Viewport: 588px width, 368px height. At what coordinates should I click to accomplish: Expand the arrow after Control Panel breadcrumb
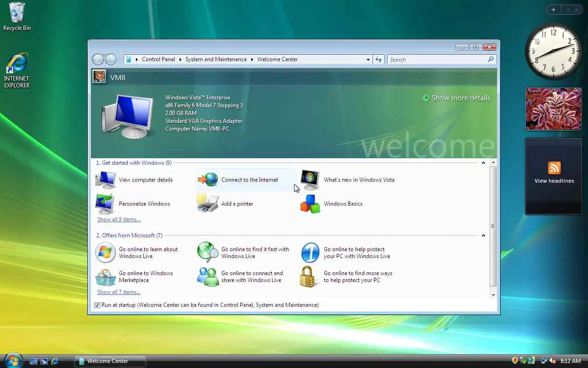(180, 59)
